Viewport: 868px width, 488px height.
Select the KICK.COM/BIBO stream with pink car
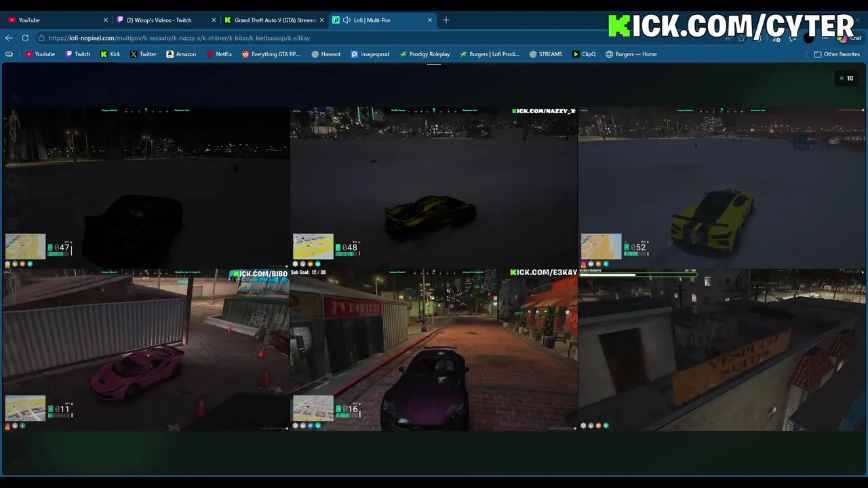pos(146,350)
